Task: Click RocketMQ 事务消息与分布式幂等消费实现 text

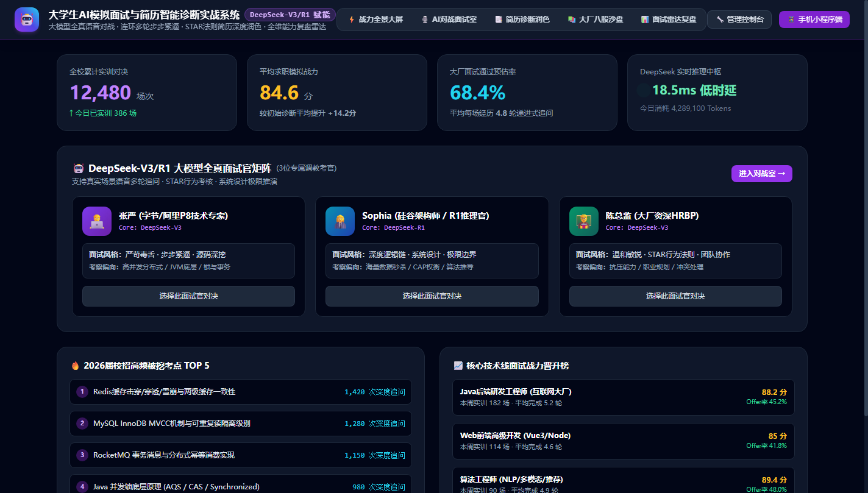Action: pyautogui.click(x=164, y=455)
